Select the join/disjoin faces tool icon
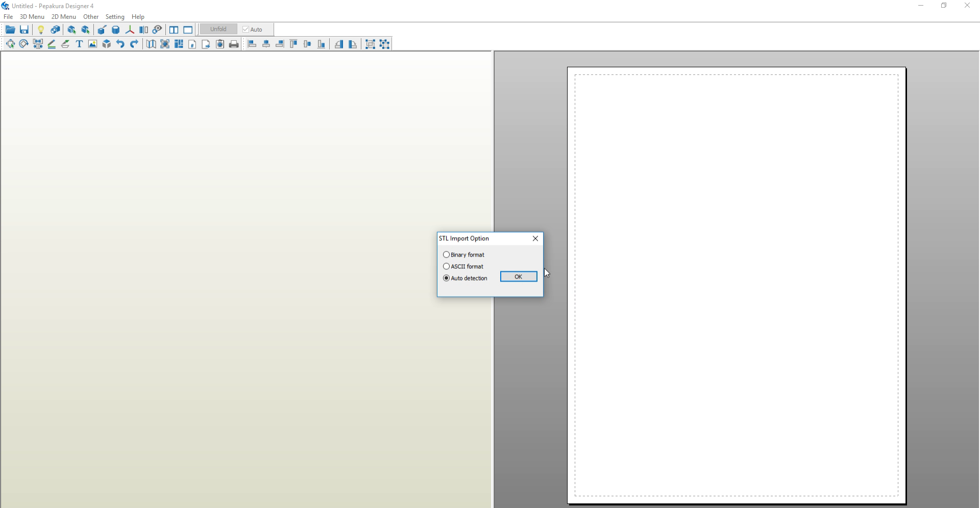Viewport: 980px width, 508px height. 38,44
